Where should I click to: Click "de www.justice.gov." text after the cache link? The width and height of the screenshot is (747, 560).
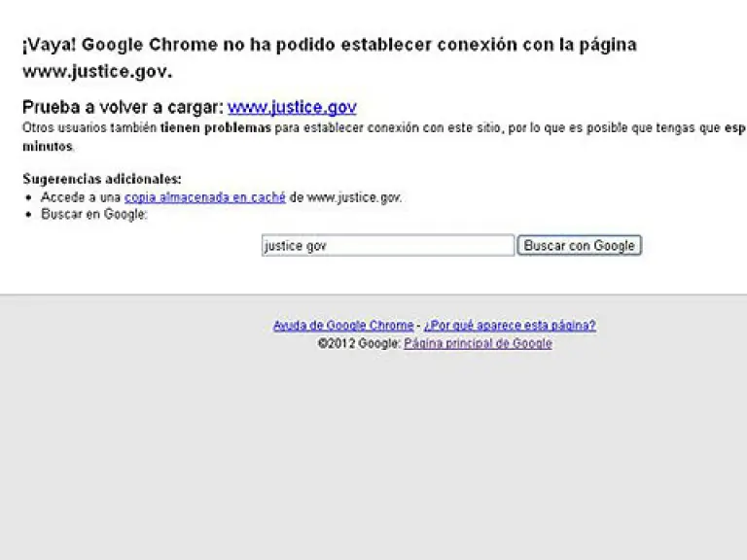click(x=345, y=196)
